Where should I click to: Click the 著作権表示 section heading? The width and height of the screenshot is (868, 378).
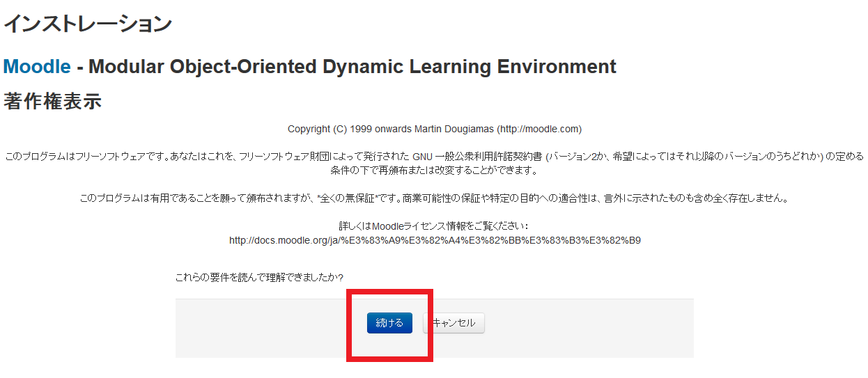(53, 102)
